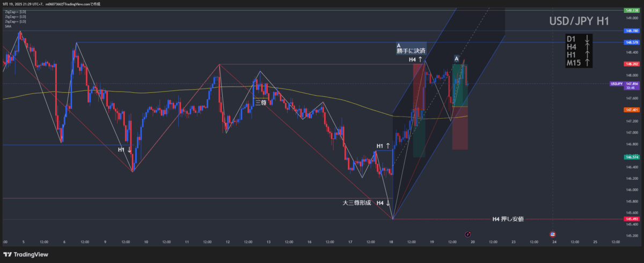Open the lightning event marker on timeline
The width and height of the screenshot is (644, 263).
[468, 235]
